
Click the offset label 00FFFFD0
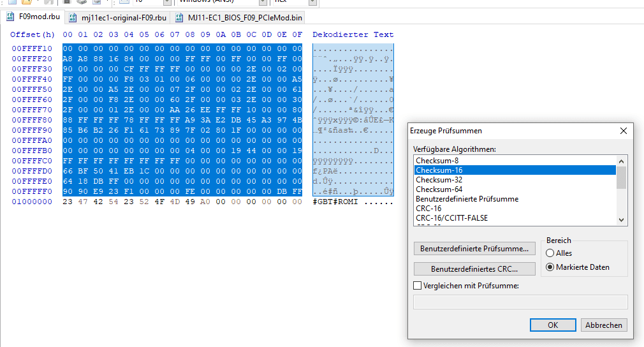coord(32,171)
